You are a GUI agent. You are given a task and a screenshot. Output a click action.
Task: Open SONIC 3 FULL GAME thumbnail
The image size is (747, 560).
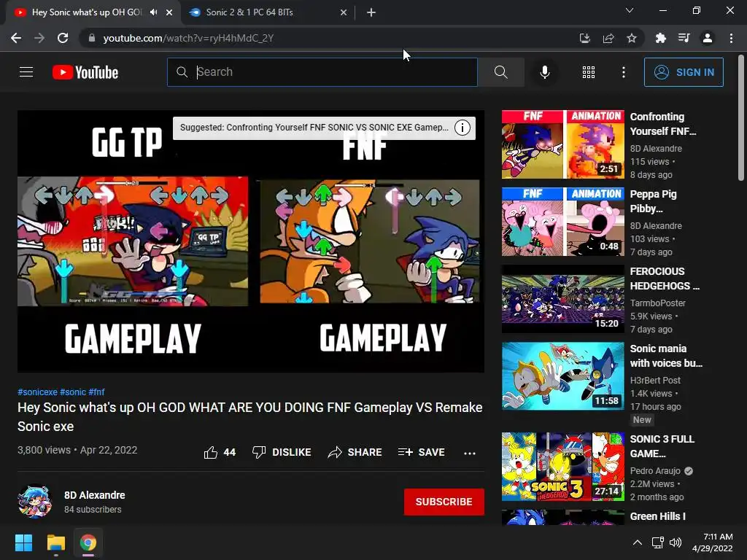pyautogui.click(x=562, y=467)
